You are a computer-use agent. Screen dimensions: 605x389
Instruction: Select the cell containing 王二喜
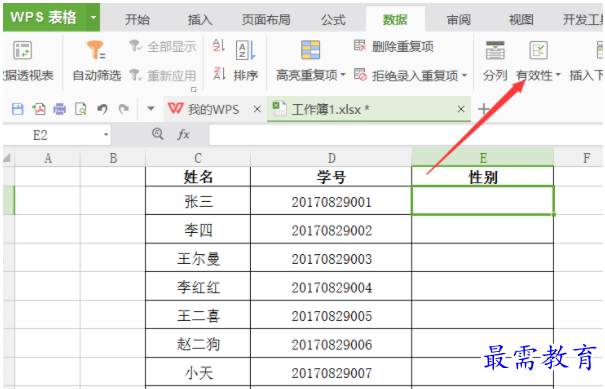click(198, 315)
